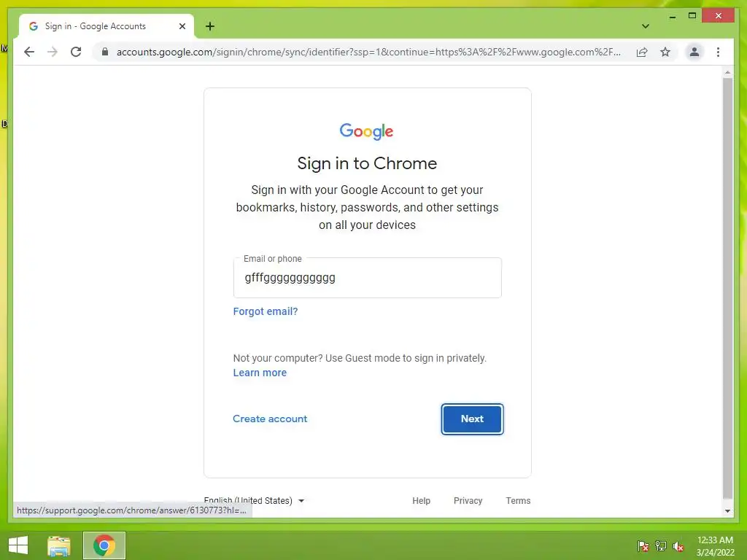The image size is (747, 560).
Task: Click the padlock site info icon
Action: point(105,52)
